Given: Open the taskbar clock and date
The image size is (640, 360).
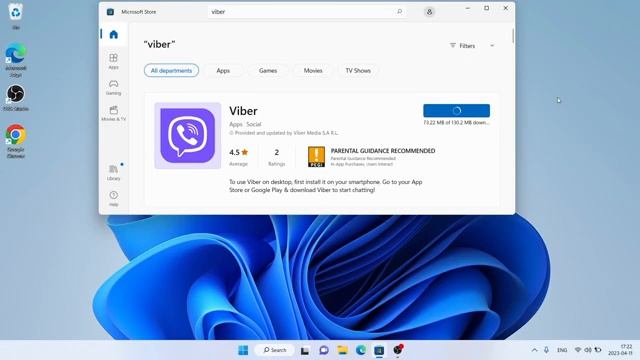Looking at the screenshot, I should click(620, 350).
